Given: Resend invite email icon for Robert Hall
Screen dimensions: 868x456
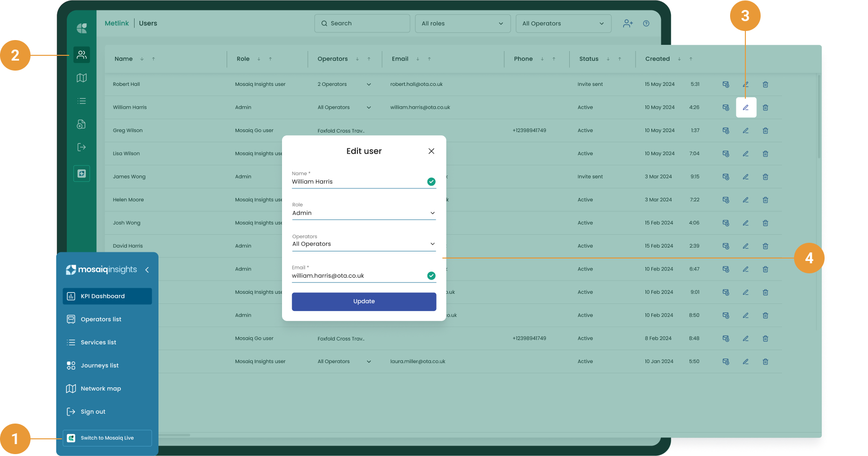Looking at the screenshot, I should (726, 84).
